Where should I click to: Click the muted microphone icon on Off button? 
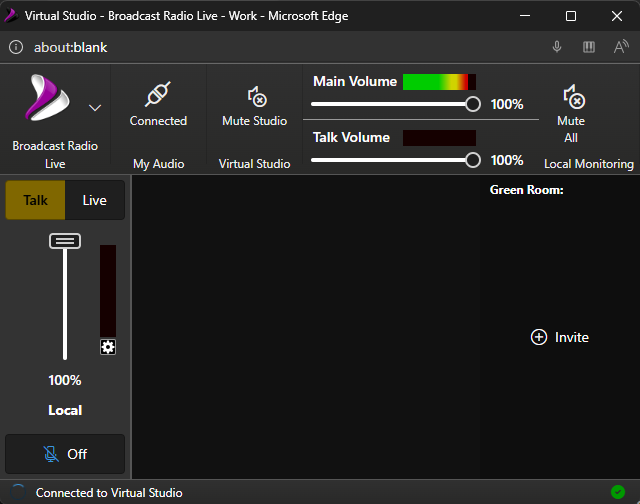51,454
